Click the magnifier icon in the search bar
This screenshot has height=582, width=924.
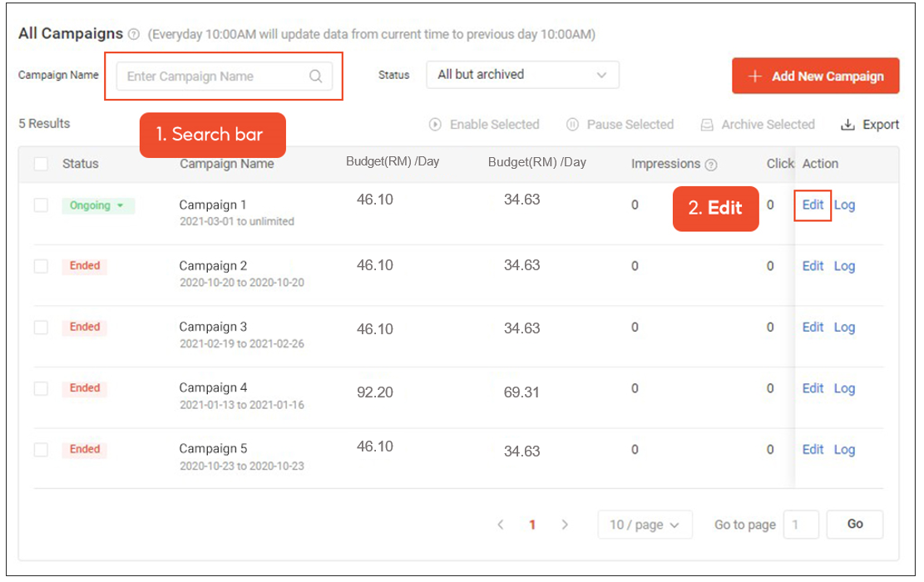point(315,76)
